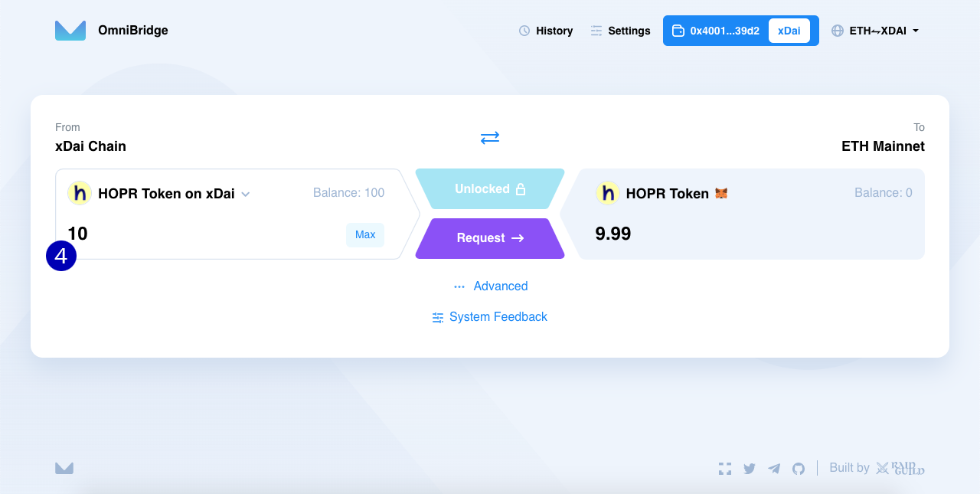Click the xDai Chain label

[90, 146]
